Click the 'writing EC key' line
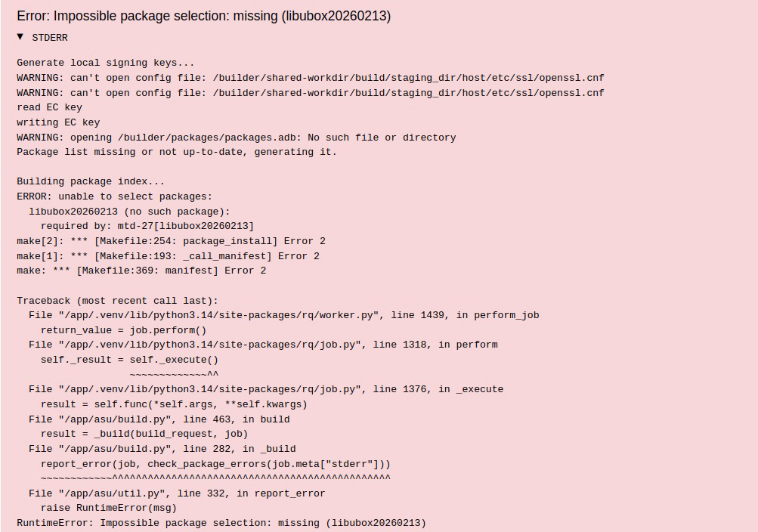This screenshot has width=758, height=532. click(58, 122)
